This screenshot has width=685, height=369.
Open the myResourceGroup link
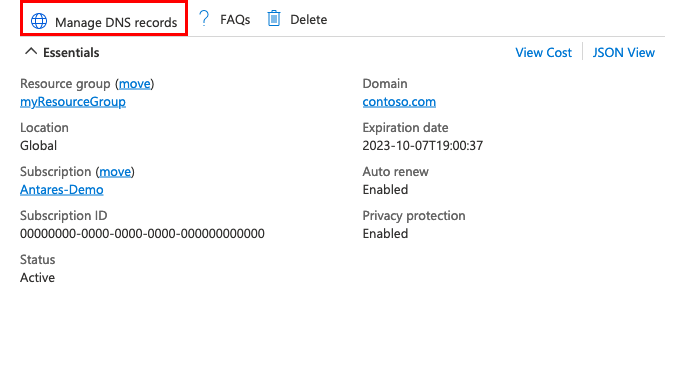pyautogui.click(x=73, y=102)
